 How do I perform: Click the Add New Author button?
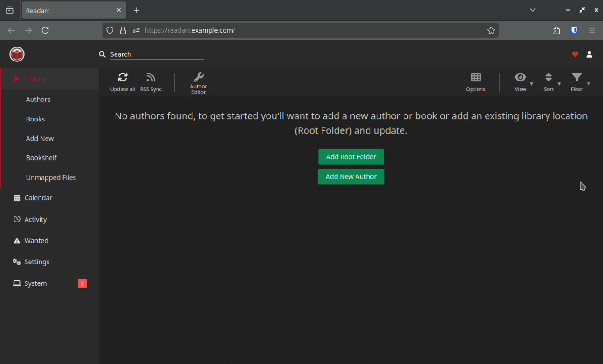(351, 177)
